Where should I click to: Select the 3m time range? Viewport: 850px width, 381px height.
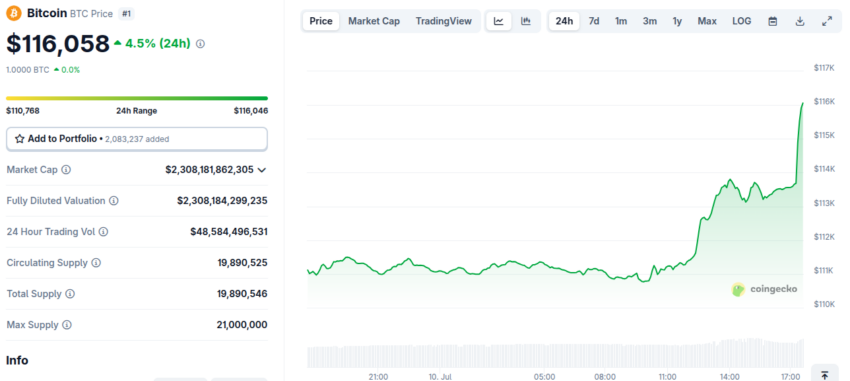tap(649, 21)
